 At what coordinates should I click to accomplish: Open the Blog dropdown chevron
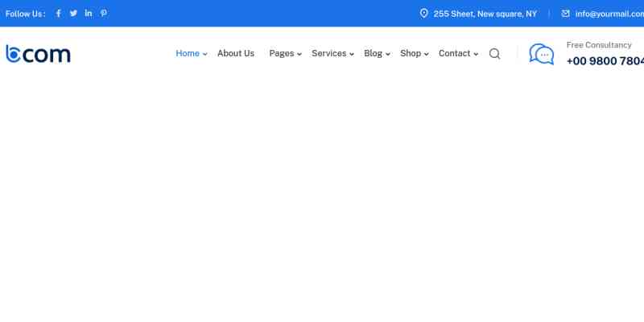388,55
